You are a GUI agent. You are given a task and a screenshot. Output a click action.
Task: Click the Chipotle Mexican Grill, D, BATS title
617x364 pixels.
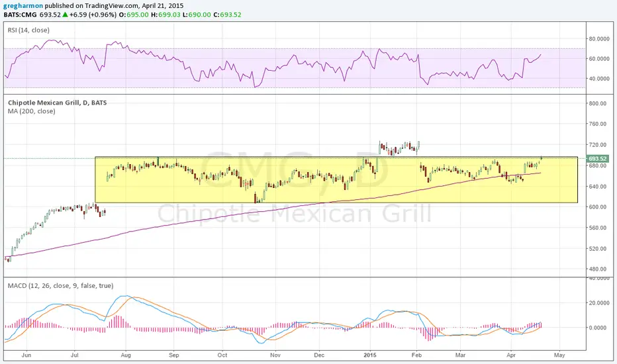(x=58, y=103)
